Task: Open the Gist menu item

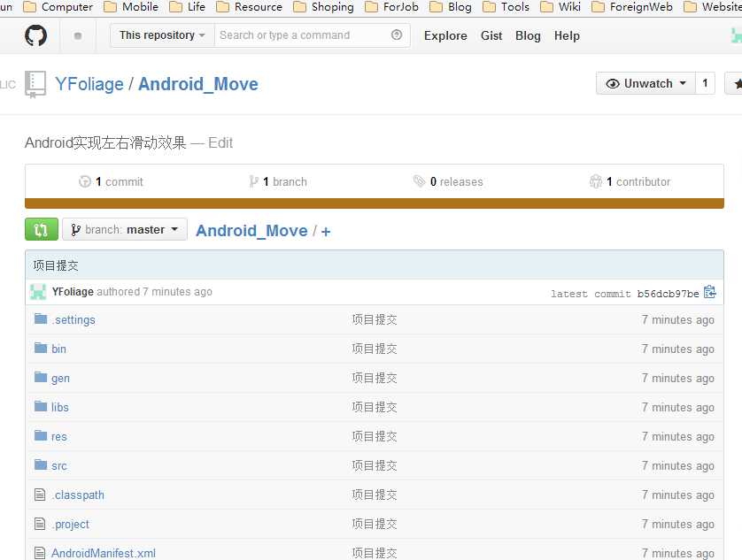Action: [x=491, y=36]
